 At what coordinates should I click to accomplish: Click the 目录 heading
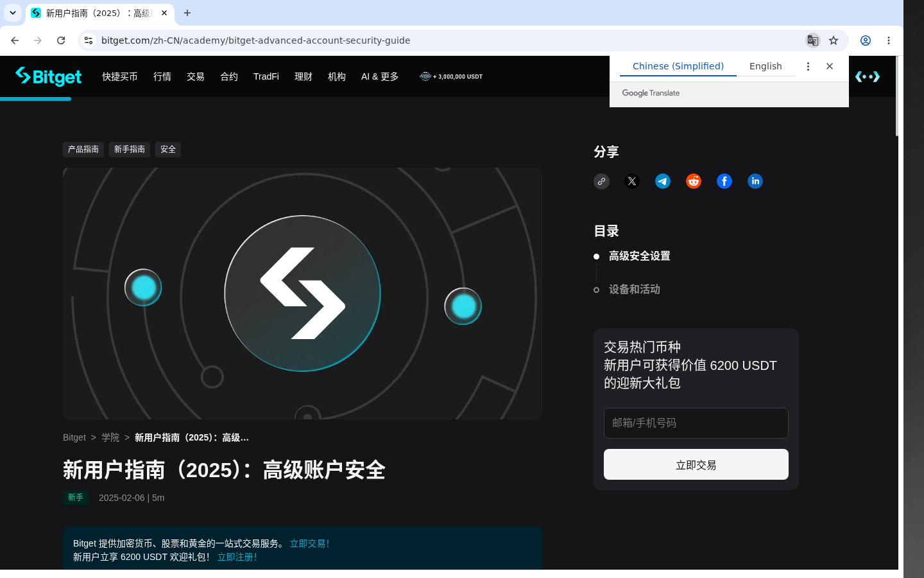click(x=606, y=231)
